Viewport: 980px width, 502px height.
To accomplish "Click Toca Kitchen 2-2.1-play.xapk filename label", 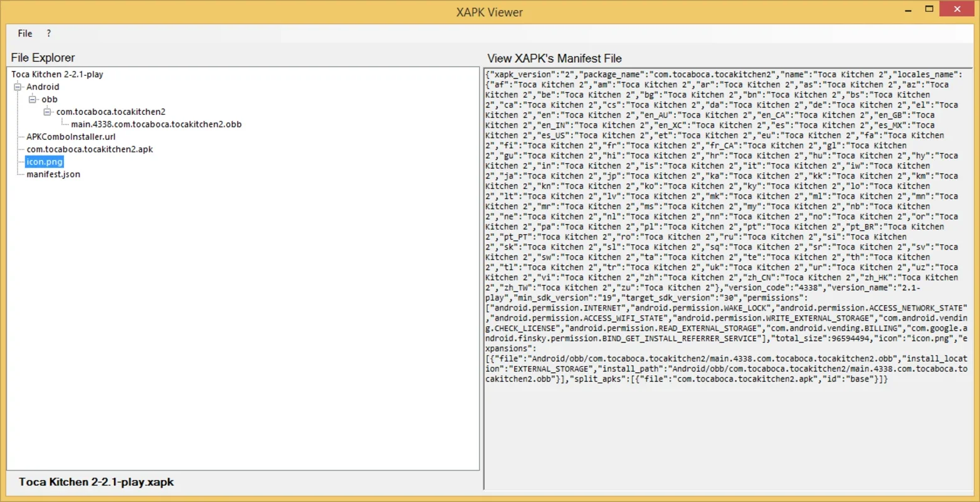I will 96,482.
